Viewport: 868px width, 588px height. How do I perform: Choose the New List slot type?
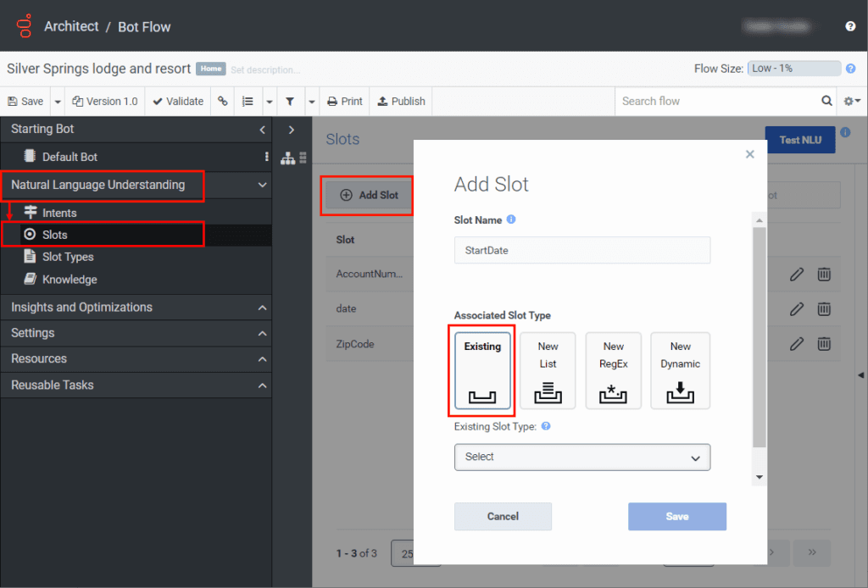click(548, 370)
